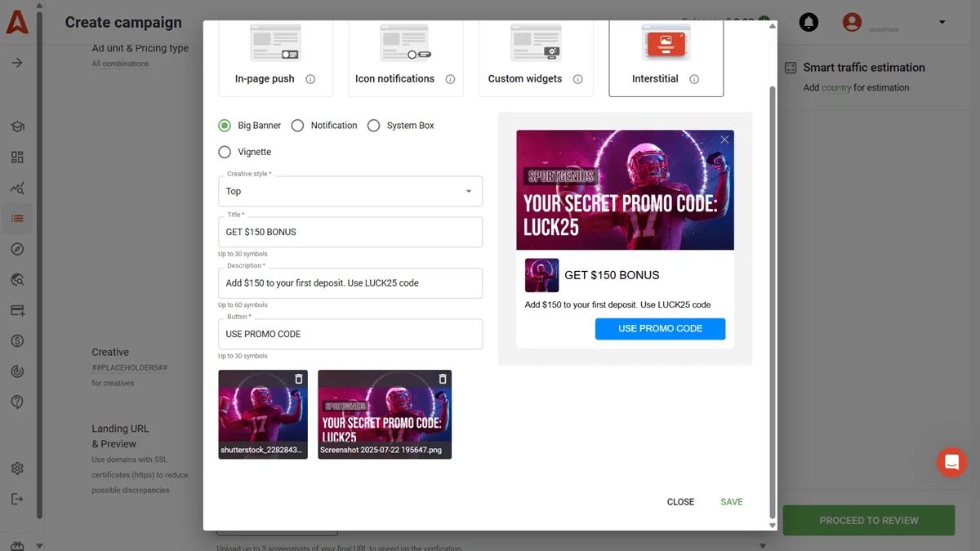Click the dollar balance icon in sidebar
The image size is (980, 551).
(18, 341)
